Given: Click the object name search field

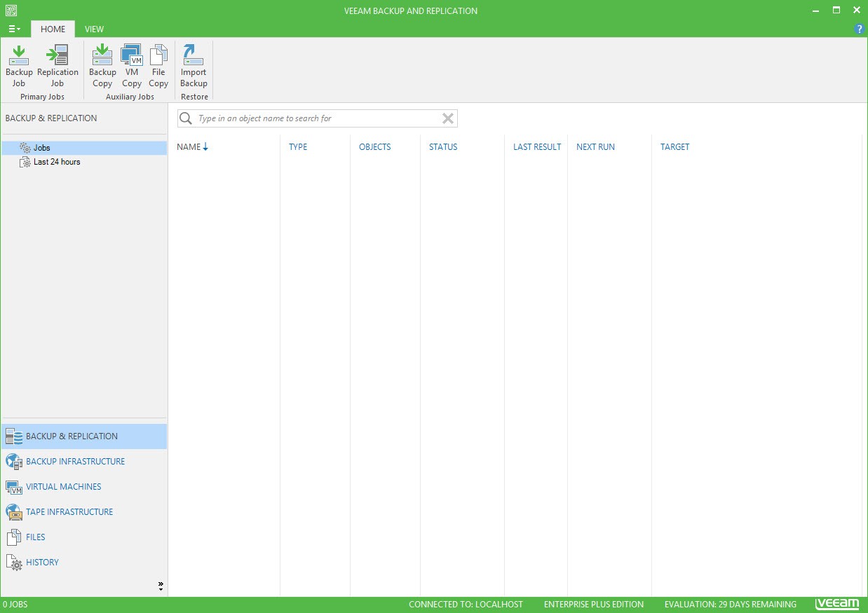Looking at the screenshot, I should point(316,118).
